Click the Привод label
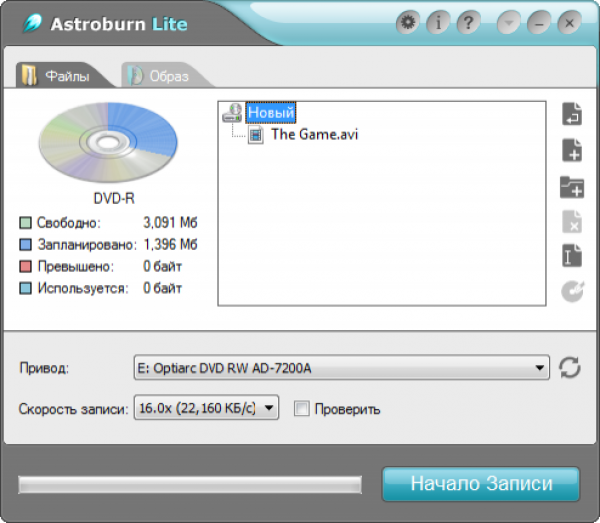This screenshot has width=600, height=523. point(44,368)
